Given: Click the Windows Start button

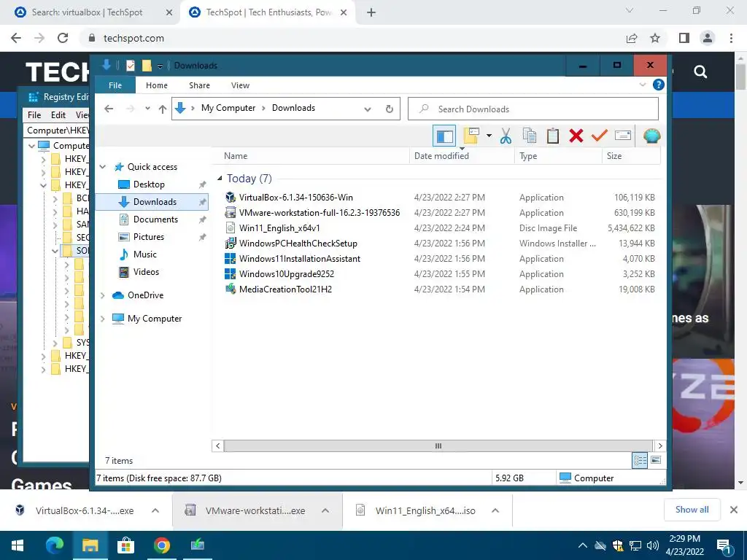Looking at the screenshot, I should 18,545.
